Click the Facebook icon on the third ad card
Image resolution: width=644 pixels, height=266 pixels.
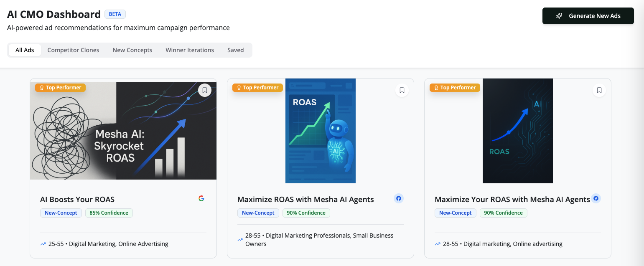tap(596, 198)
